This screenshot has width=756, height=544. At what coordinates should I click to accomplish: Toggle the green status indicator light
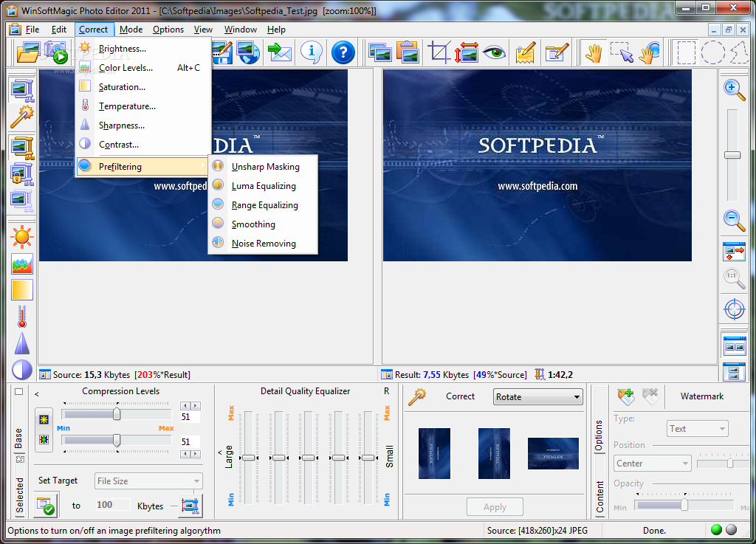(x=716, y=529)
